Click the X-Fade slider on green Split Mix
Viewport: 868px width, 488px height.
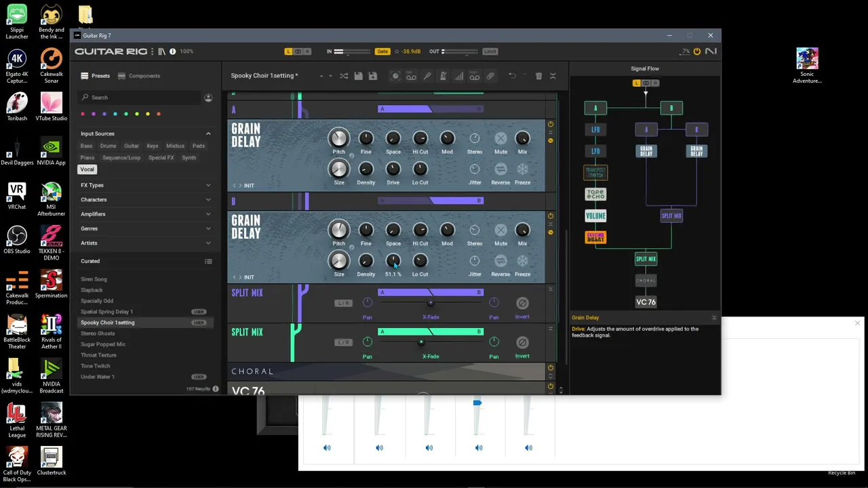click(x=431, y=342)
